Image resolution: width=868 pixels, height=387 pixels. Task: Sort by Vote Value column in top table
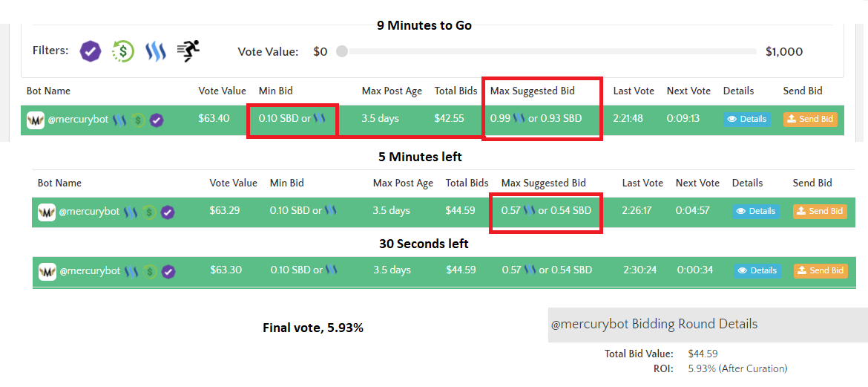[222, 91]
